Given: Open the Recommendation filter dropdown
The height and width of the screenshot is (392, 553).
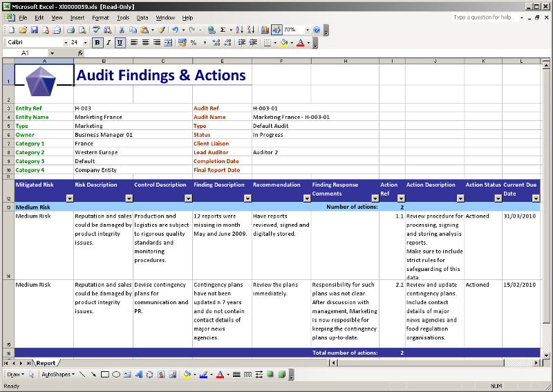Looking at the screenshot, I should pos(307,198).
